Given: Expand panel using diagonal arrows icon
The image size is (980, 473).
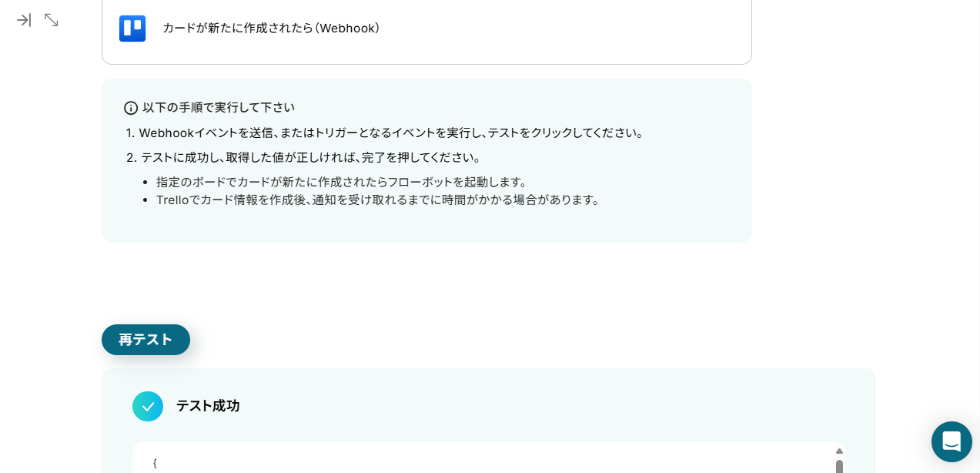Looking at the screenshot, I should click(x=52, y=20).
